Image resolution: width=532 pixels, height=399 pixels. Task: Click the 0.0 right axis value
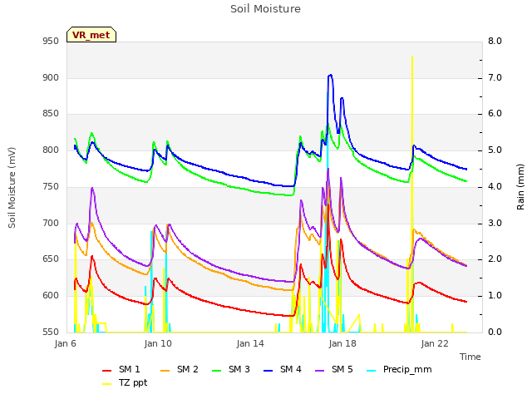495,332
